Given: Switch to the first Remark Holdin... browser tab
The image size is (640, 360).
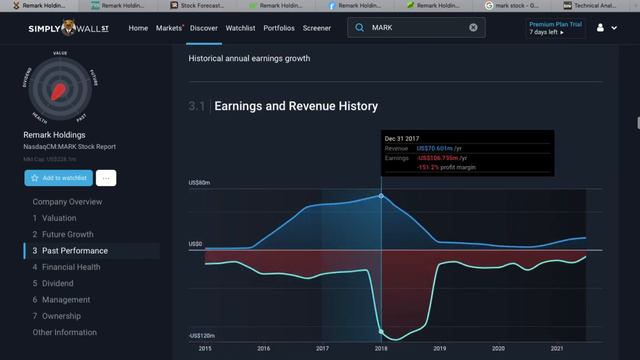Looking at the screenshot, I should (x=40, y=5).
